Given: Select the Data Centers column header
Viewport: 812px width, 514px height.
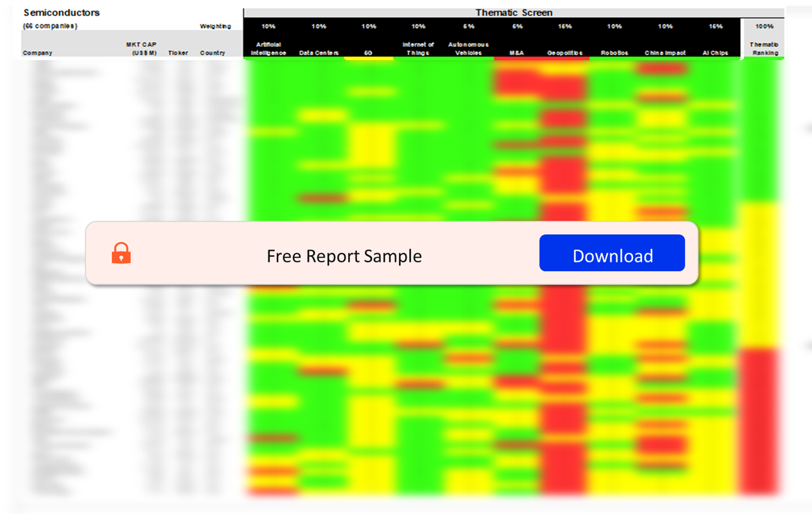Looking at the screenshot, I should pos(319,53).
